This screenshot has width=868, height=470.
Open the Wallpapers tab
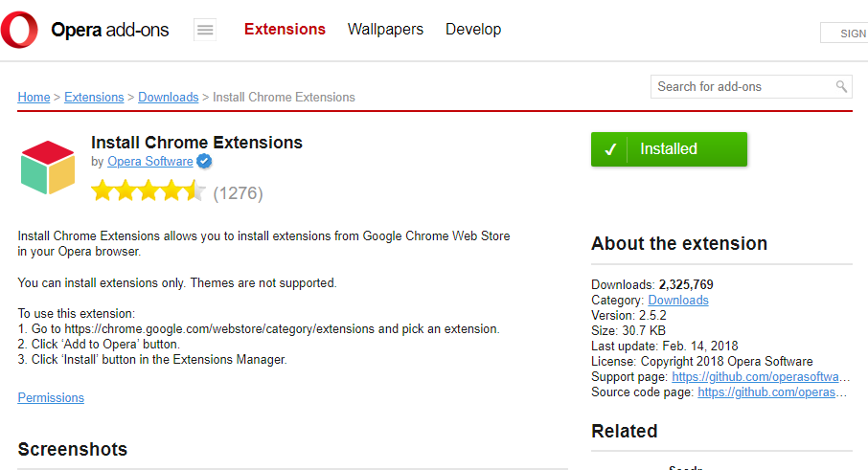point(385,30)
